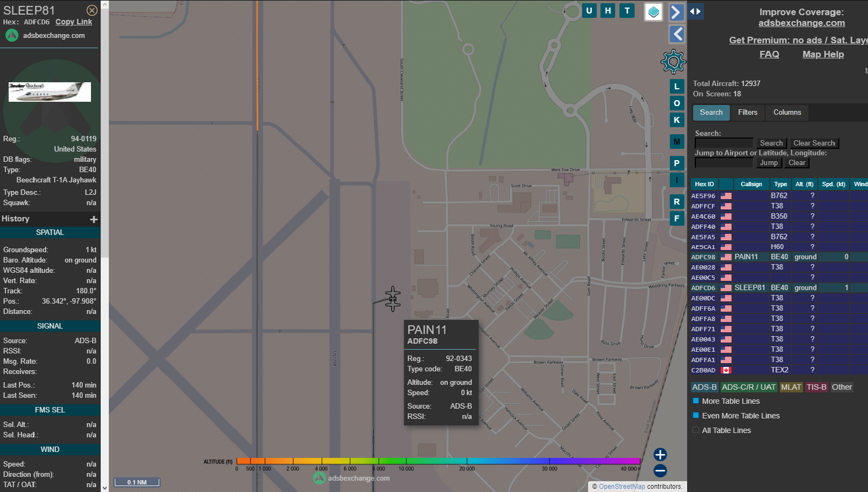Enable the All Table Lines checkbox
The height and width of the screenshot is (492, 868).
click(696, 430)
